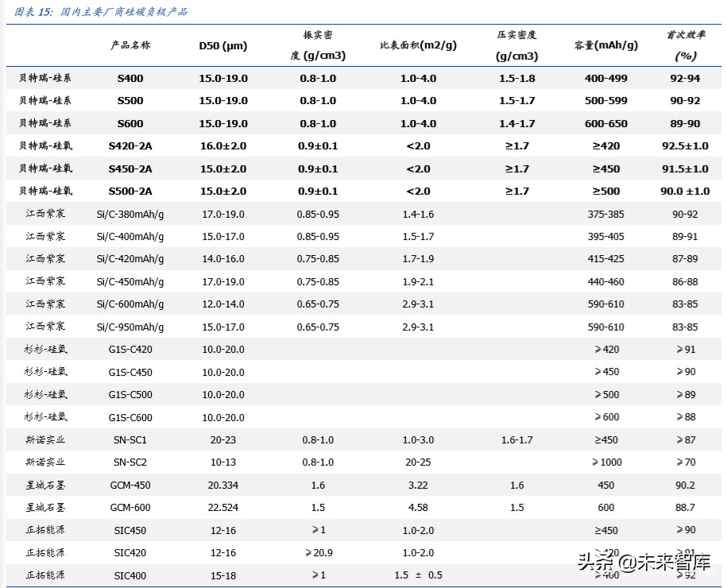Viewport: 727px width, 588px height.
Task: Click capacity value '400-499'
Action: click(606, 79)
